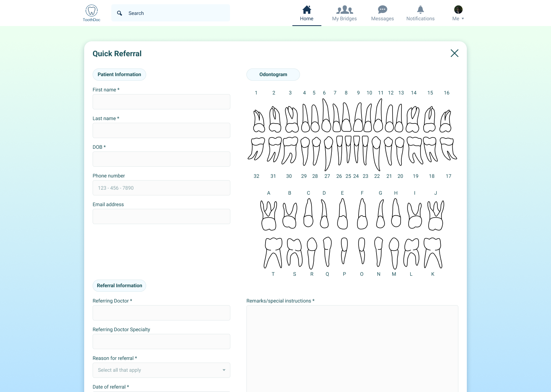The height and width of the screenshot is (392, 551).
Task: Select primary tooth K
Action: 433,253
